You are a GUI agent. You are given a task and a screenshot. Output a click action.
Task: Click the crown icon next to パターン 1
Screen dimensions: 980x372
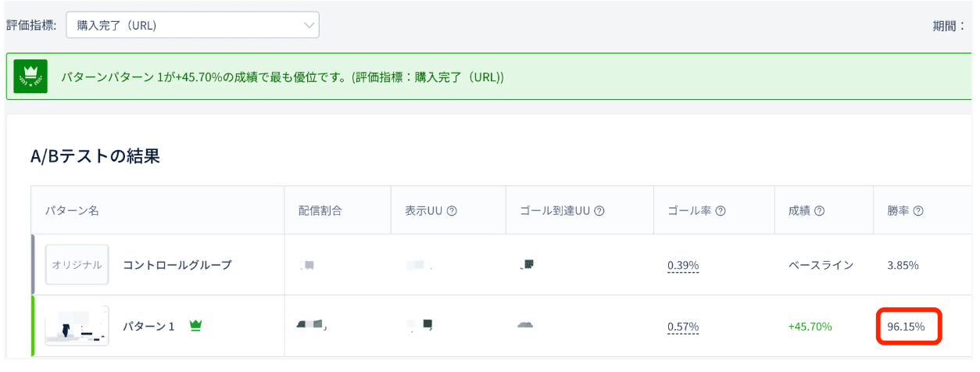coord(195,326)
